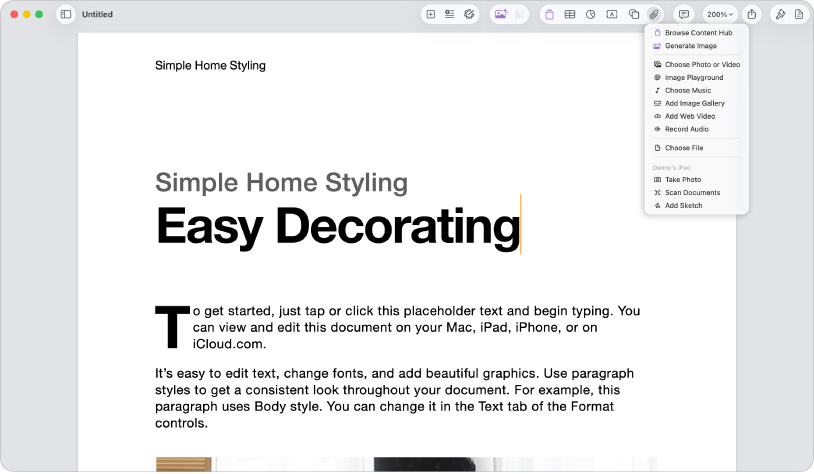This screenshot has height=474, width=814.
Task: Select Choose Photo or Video
Action: click(x=696, y=64)
